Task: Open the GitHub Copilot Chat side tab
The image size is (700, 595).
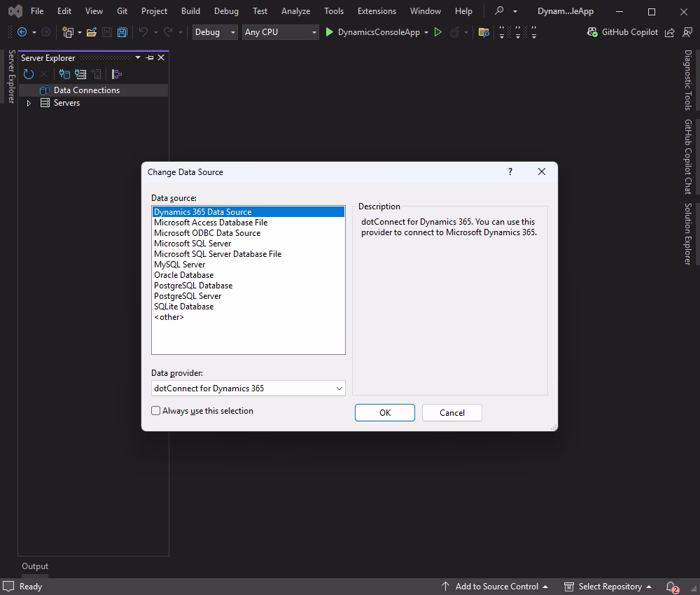Action: 688,157
